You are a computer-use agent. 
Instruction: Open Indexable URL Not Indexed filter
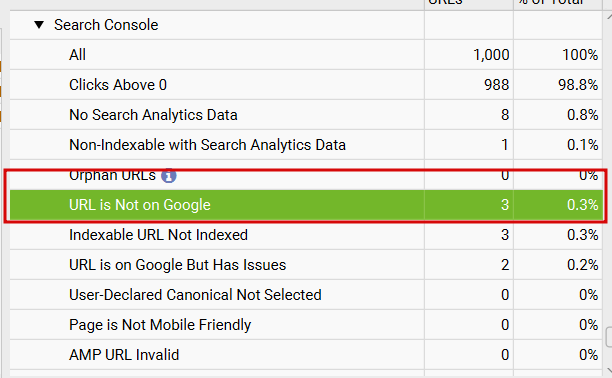click(x=306, y=235)
